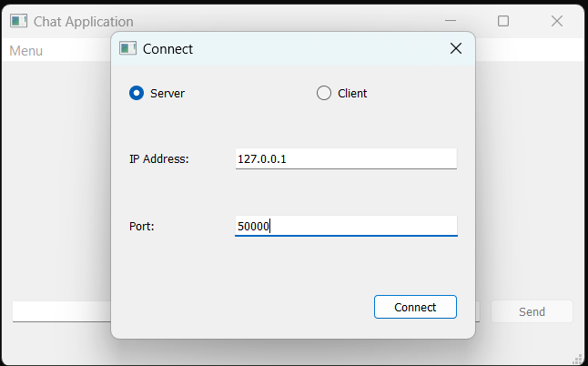Select the Server radio button

pos(137,93)
